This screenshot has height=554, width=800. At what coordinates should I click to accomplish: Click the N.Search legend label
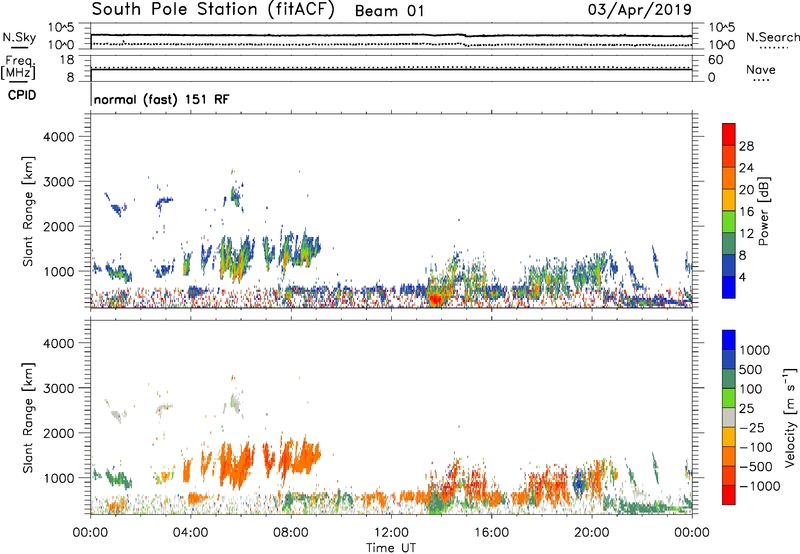773,37
